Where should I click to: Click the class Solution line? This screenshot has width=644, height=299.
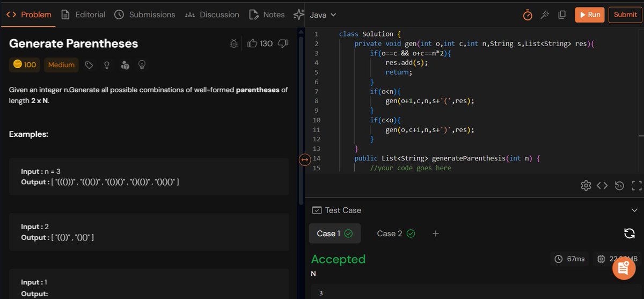pyautogui.click(x=371, y=34)
